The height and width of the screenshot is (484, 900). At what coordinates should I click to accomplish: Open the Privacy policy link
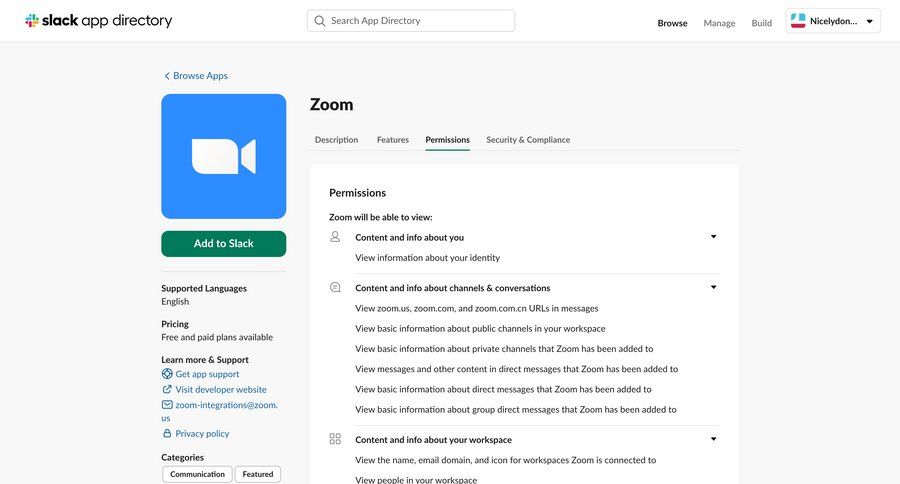(202, 433)
